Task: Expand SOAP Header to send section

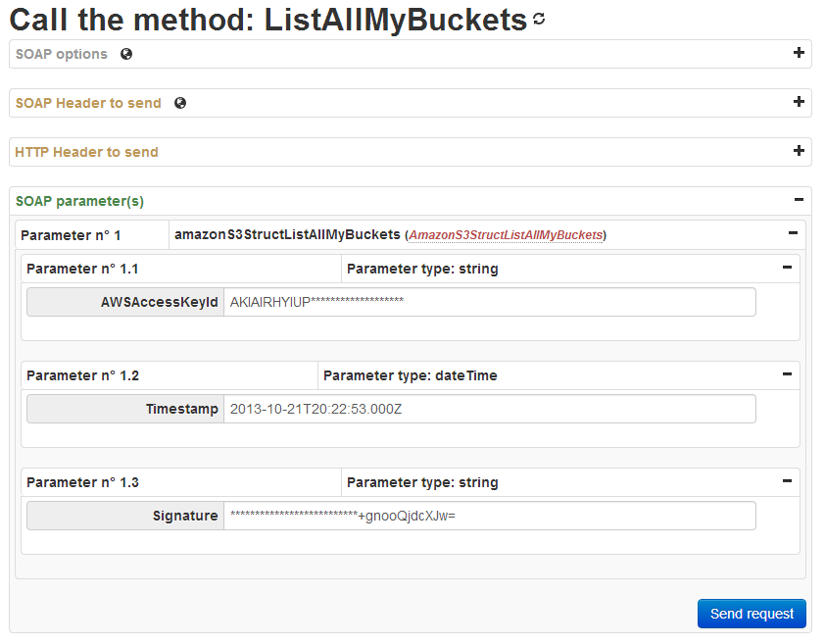Action: pyautogui.click(x=799, y=102)
